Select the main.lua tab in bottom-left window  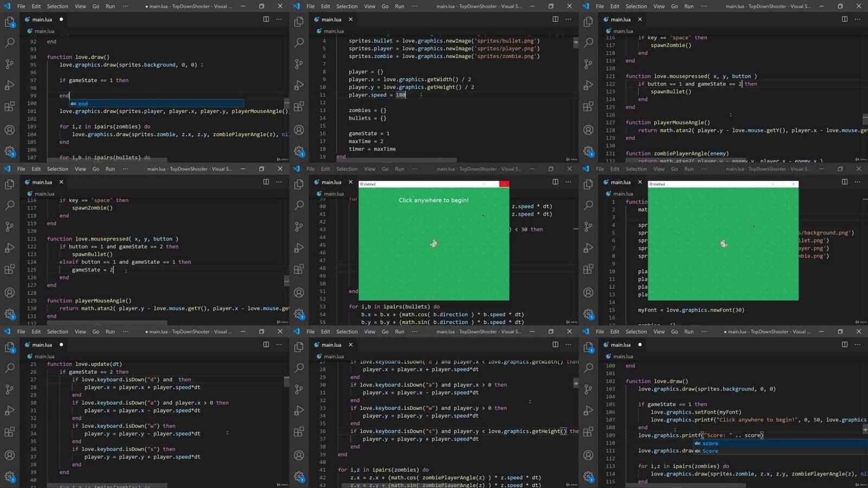pyautogui.click(x=42, y=345)
